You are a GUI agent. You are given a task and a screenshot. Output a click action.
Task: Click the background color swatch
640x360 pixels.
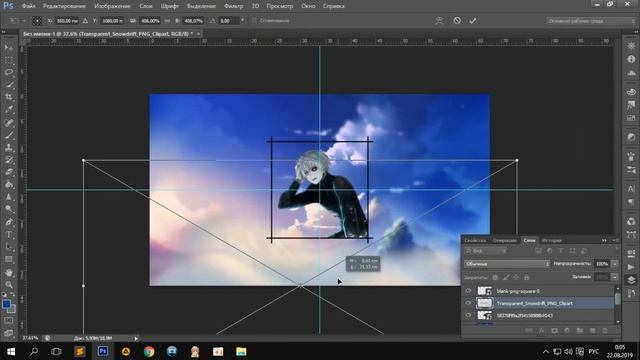12,309
